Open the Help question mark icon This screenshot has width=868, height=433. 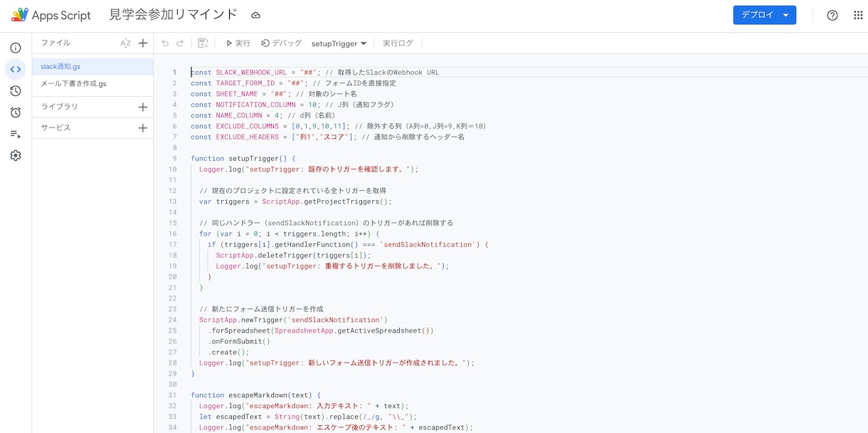click(x=832, y=15)
